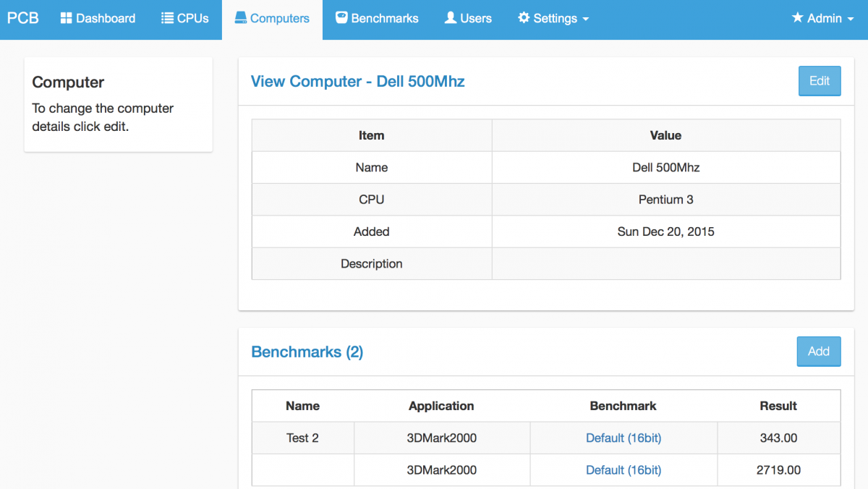Click the Admin star icon

[798, 18]
